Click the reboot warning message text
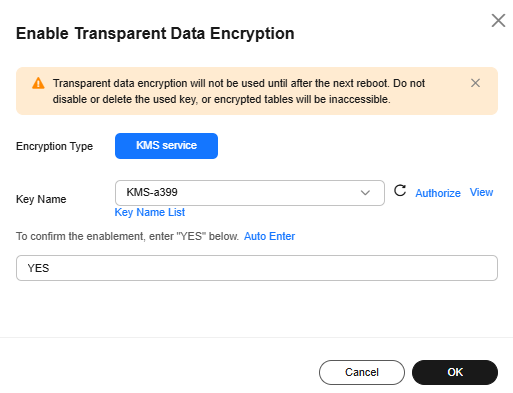Screen dimensions: 513x393 pos(239,91)
